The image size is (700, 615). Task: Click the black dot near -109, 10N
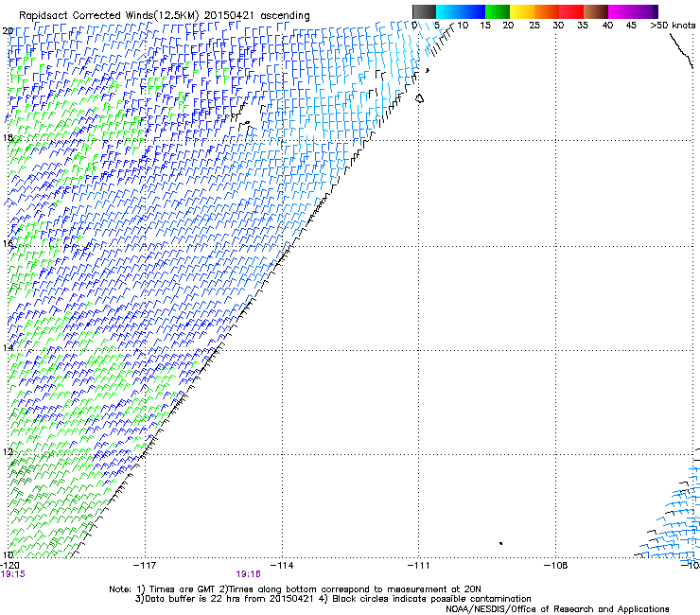[x=501, y=543]
